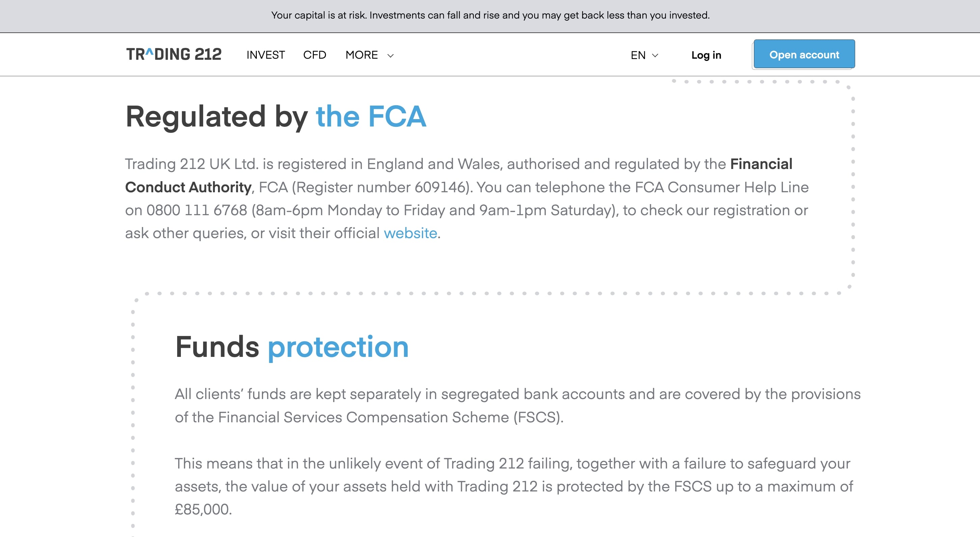The image size is (980, 537).
Task: Click the Trading 212 logo
Action: coord(174,54)
